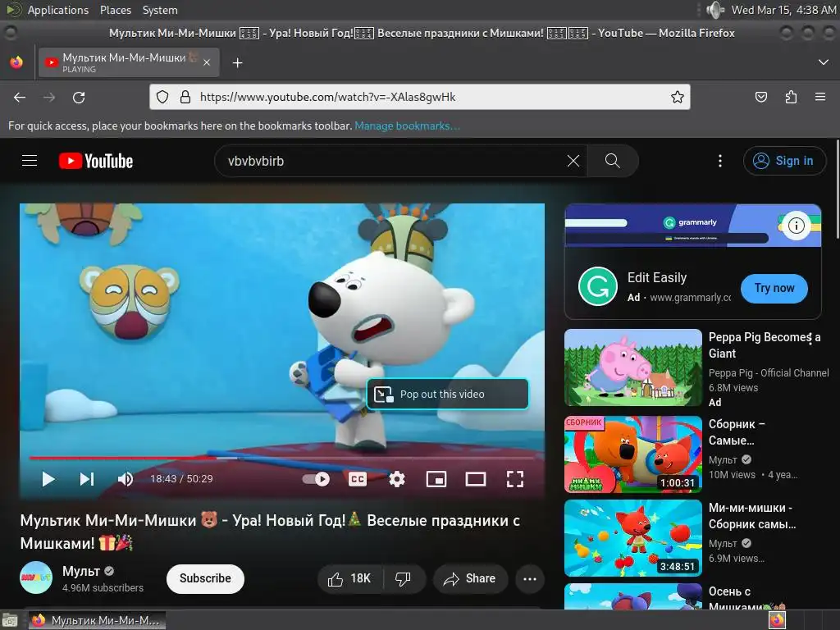Toggle the autoplay switch

316,479
